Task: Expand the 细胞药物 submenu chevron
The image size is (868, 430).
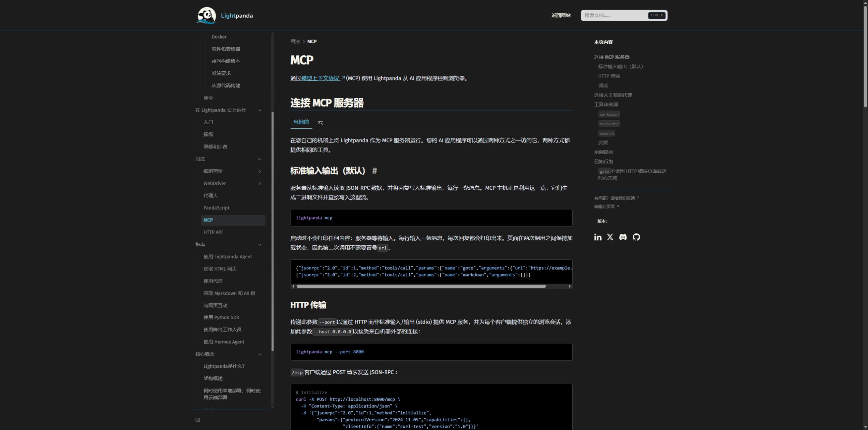Action: click(260, 171)
